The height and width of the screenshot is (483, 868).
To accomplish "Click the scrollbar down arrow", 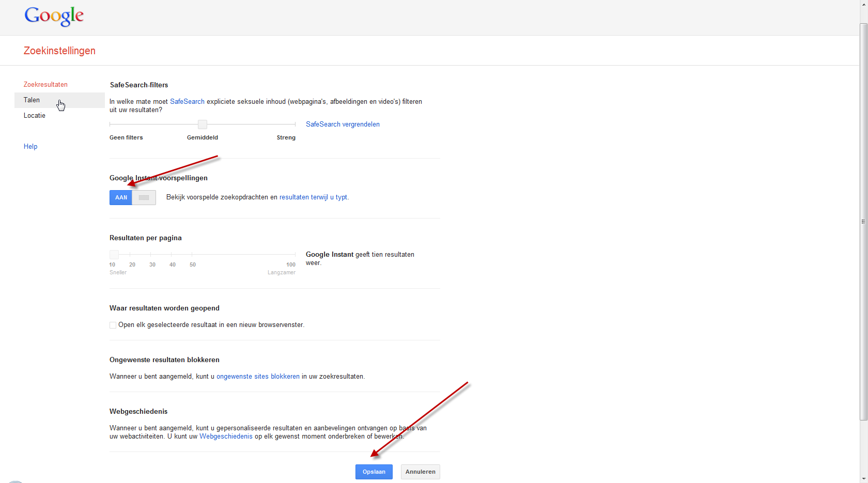I will coord(863,479).
